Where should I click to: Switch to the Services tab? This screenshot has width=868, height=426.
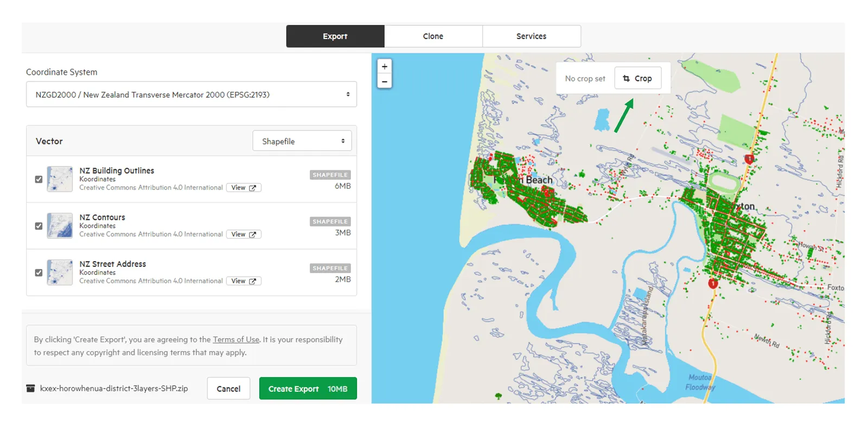532,36
